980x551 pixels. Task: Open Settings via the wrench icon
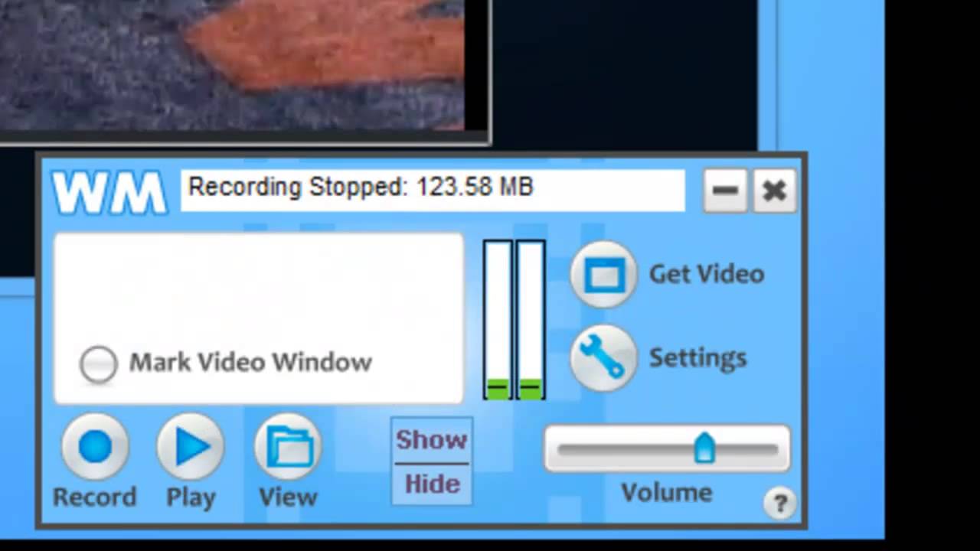(x=603, y=357)
